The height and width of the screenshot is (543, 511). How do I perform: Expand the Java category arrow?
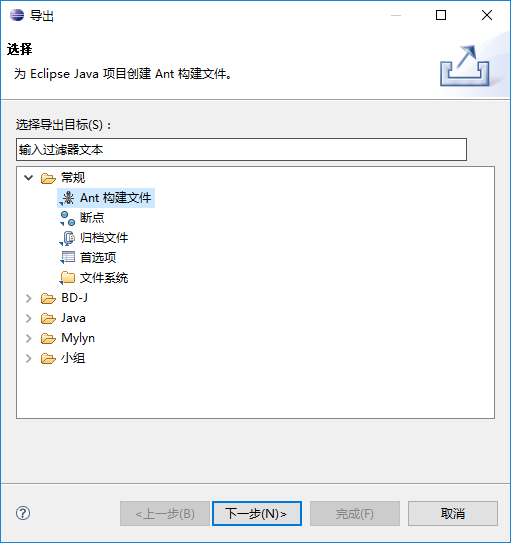click(x=28, y=318)
